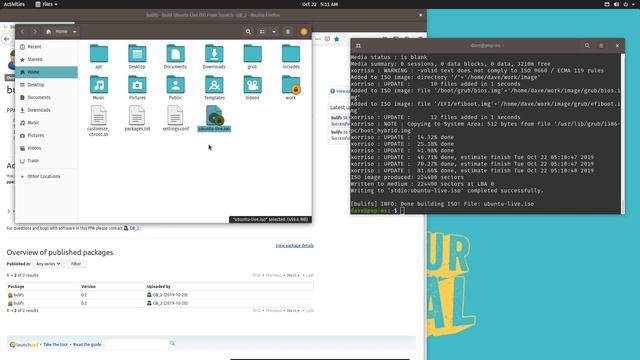Screen dimensions: 640x360
Task: Open the Any series dropdown in Firefox
Action: pos(48,264)
